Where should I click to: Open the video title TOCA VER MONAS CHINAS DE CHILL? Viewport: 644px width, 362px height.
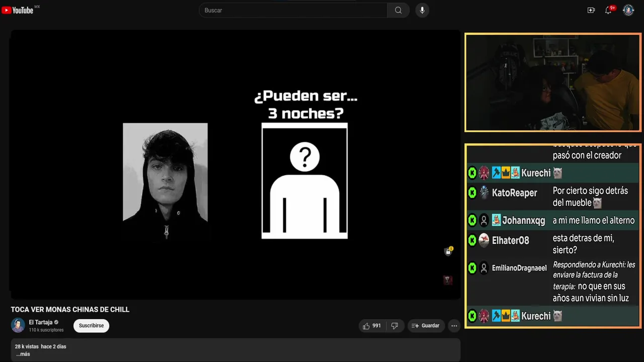click(x=70, y=310)
